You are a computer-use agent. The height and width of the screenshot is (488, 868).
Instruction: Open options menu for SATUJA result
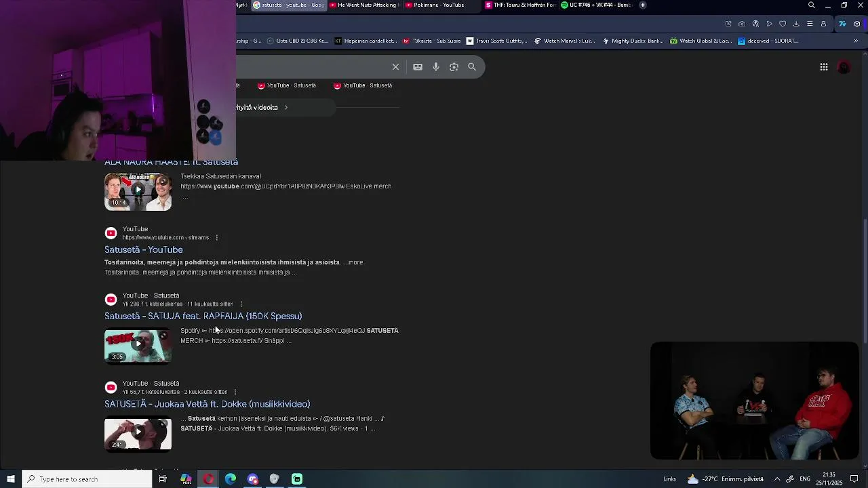[241, 304]
